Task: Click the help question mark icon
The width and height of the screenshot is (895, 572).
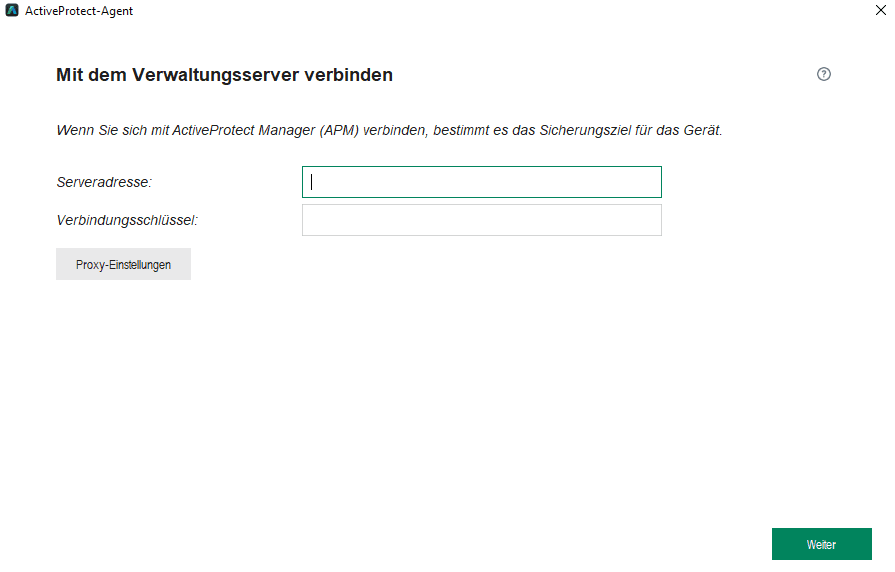Action: 823,74
